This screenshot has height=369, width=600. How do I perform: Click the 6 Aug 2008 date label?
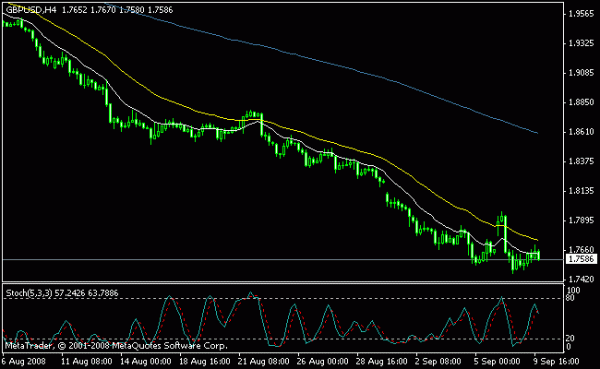pyautogui.click(x=24, y=361)
